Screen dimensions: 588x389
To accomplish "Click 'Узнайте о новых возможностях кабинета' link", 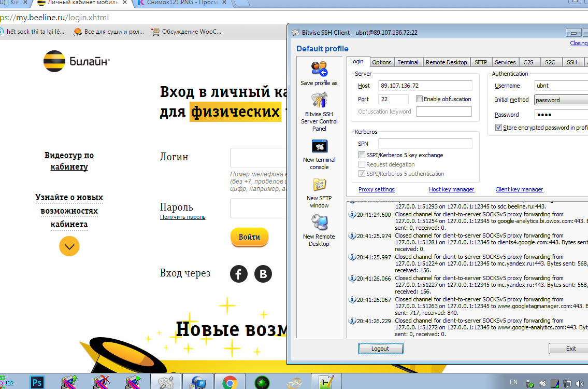I will pos(69,211).
